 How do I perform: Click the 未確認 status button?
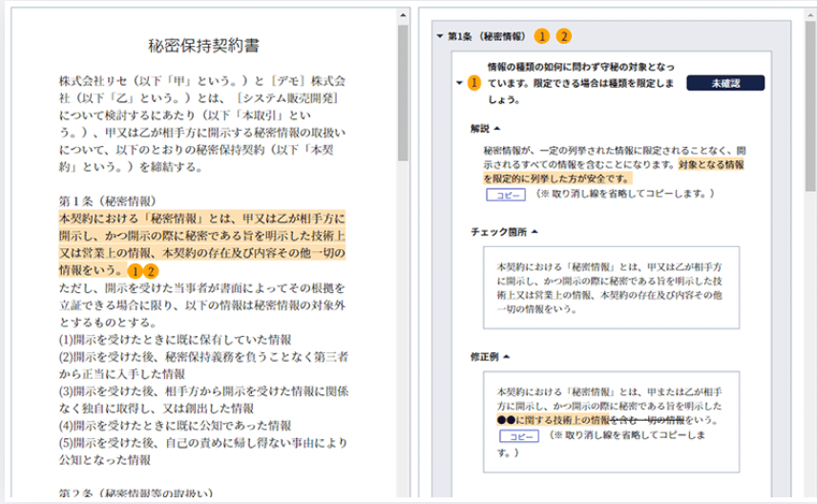pyautogui.click(x=724, y=84)
